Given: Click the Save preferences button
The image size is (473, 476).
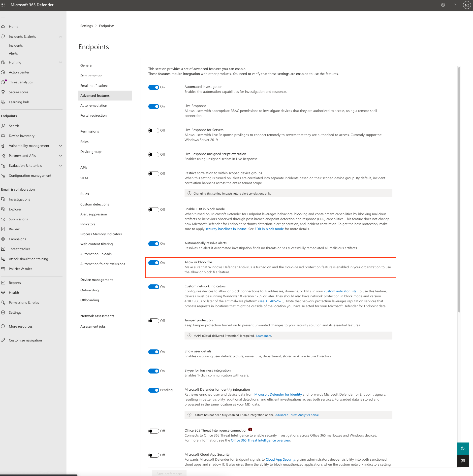Looking at the screenshot, I should 169,474.
